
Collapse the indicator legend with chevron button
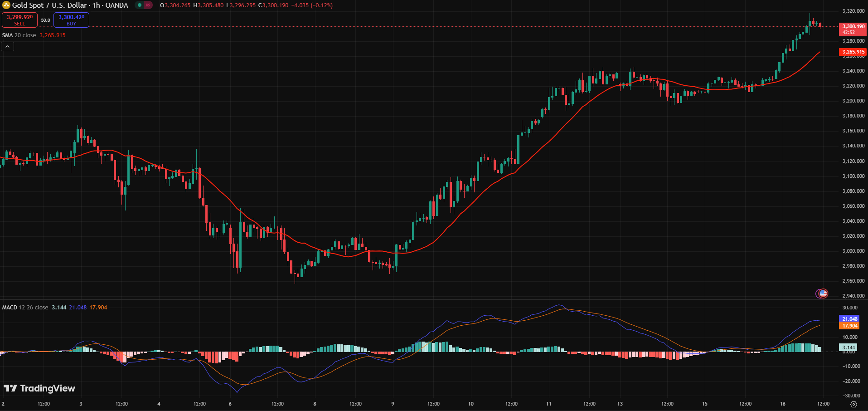pos(8,46)
